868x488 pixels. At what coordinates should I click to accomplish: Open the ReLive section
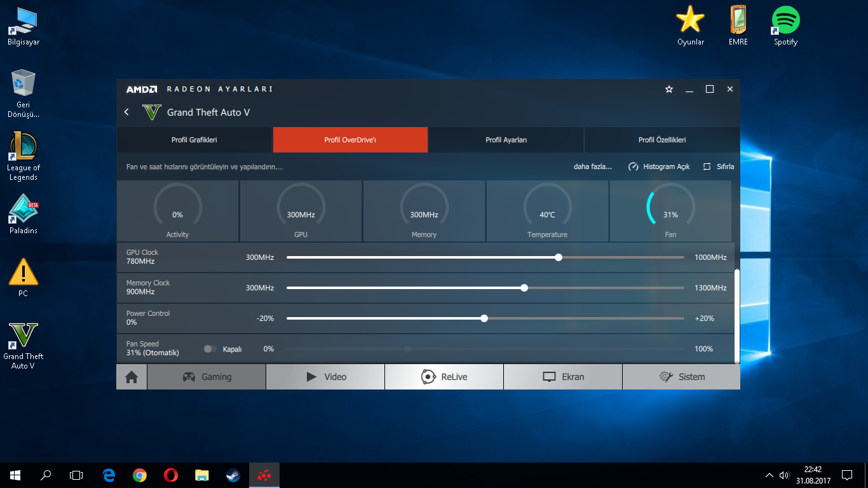point(444,377)
